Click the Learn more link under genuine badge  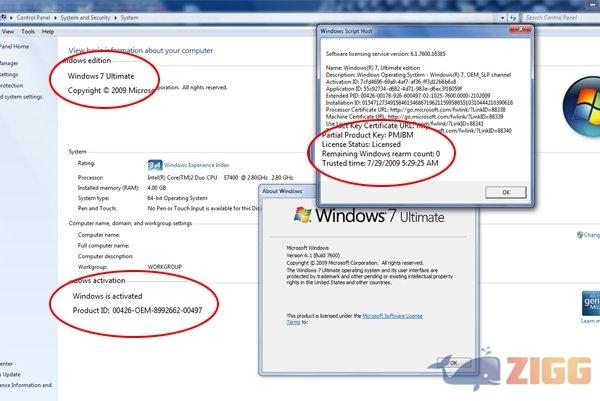tap(590, 321)
